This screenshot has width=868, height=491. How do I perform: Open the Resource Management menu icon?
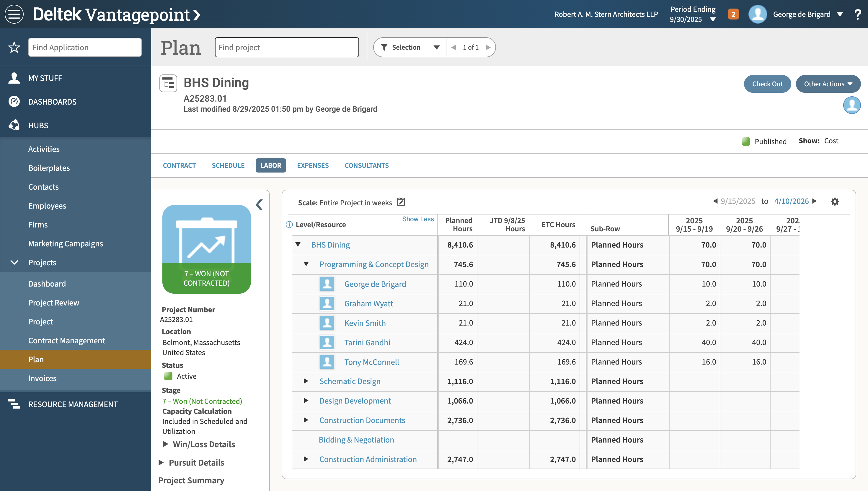point(14,404)
